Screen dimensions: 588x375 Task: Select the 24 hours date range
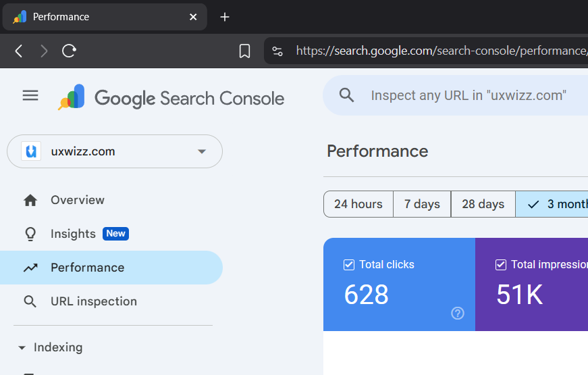pyautogui.click(x=358, y=204)
